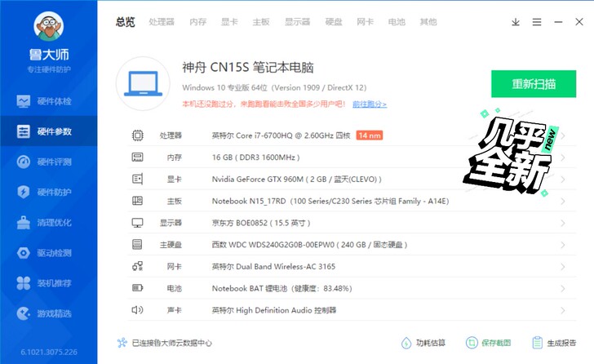Expand the 内存 row chevron
This screenshot has width=594, height=364.
coord(563,158)
